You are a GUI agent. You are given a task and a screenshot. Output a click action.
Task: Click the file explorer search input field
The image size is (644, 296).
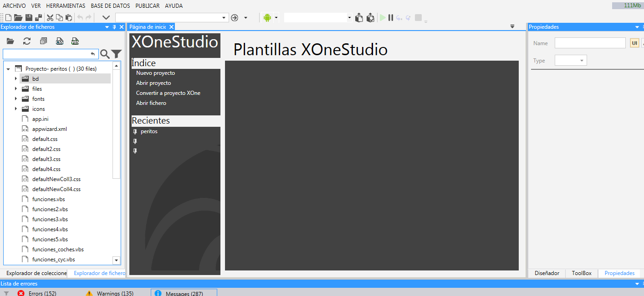tap(51, 54)
